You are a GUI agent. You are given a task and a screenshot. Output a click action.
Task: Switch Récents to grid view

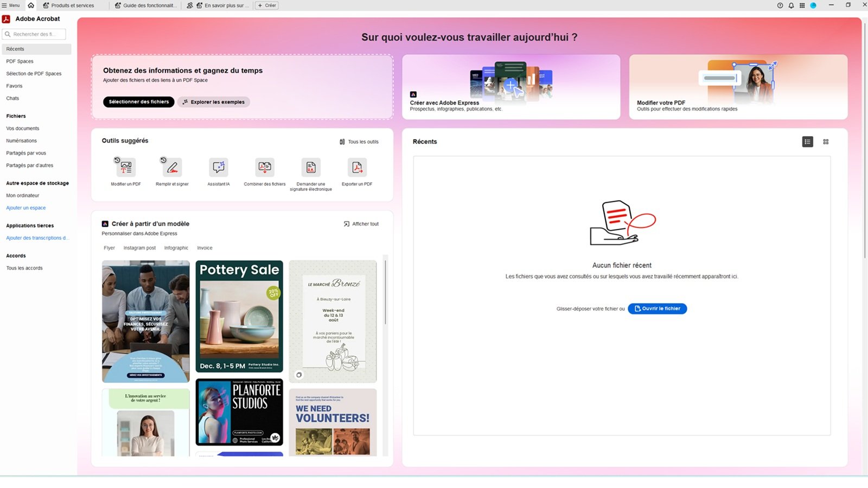tap(826, 142)
